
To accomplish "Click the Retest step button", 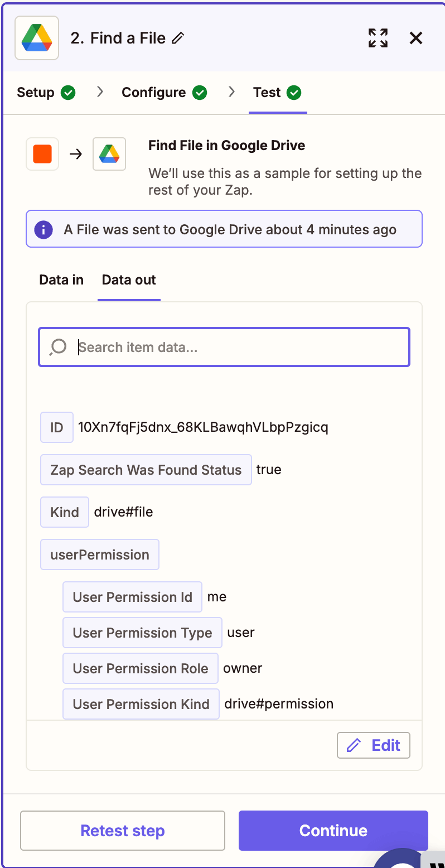I will click(122, 830).
